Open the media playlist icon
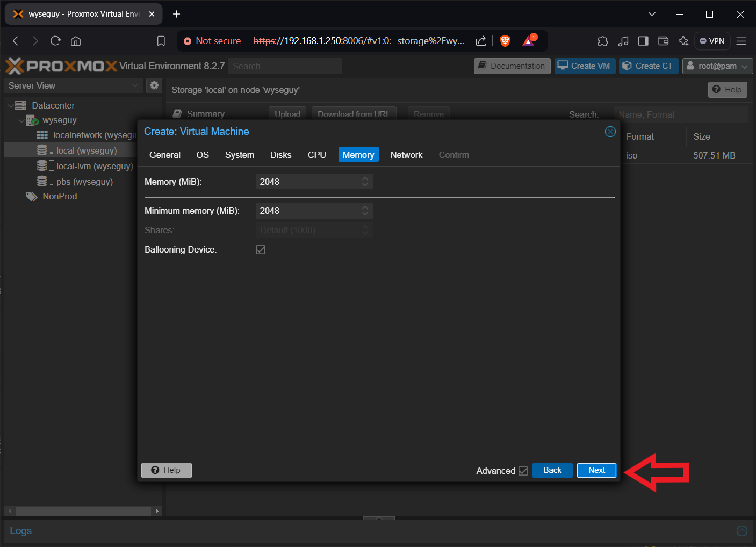This screenshot has width=756, height=547. (x=623, y=41)
